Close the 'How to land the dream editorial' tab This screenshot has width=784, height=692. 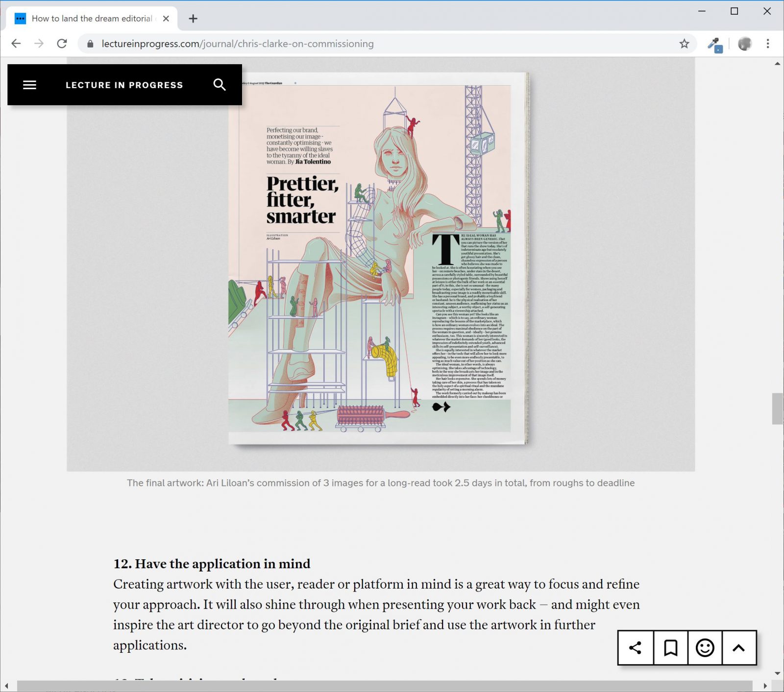[166, 19]
